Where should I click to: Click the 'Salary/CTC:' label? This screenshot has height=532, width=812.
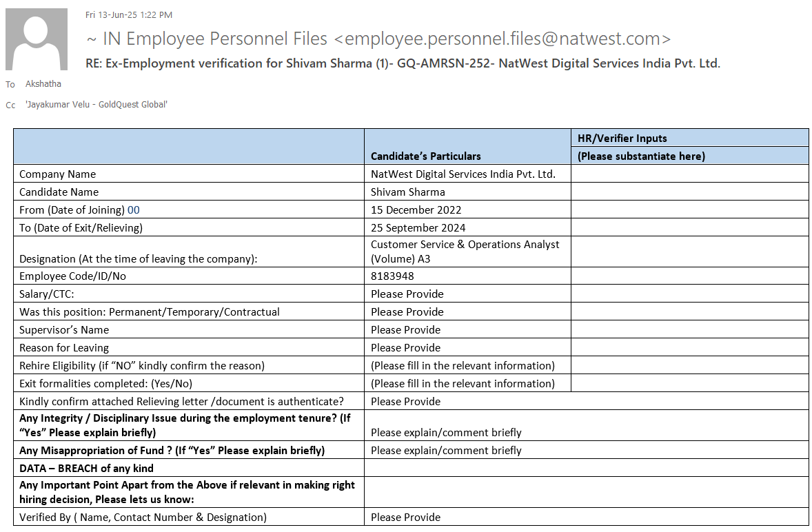47,294
